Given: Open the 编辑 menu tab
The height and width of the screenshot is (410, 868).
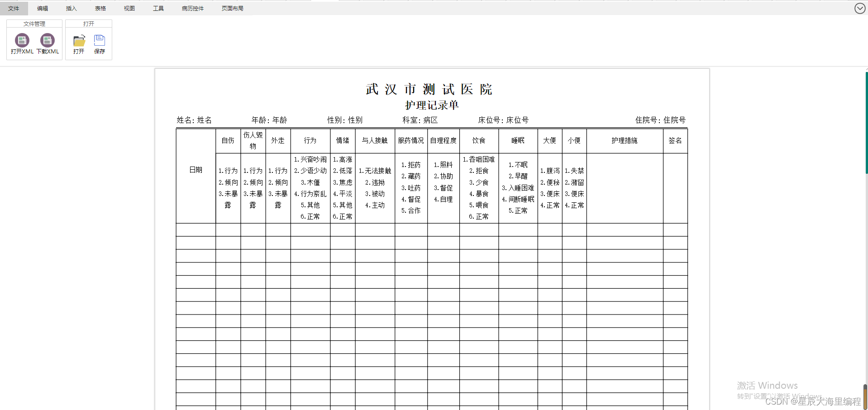Looking at the screenshot, I should (x=43, y=8).
